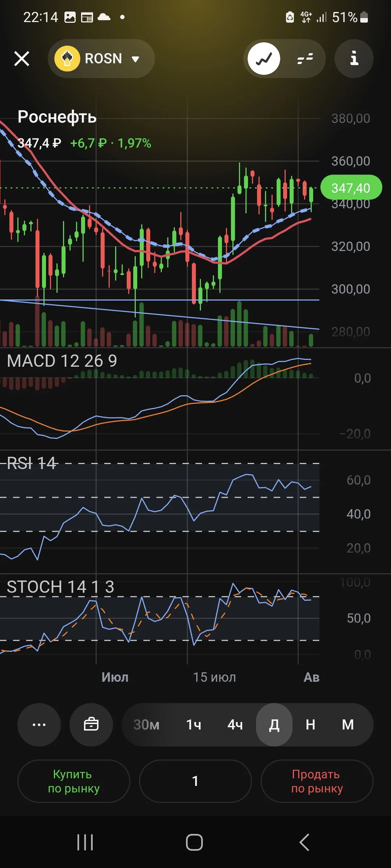Image resolution: width=391 pixels, height=868 pixels.
Task: Open the ROSN ticker dropdown
Action: pos(101,59)
